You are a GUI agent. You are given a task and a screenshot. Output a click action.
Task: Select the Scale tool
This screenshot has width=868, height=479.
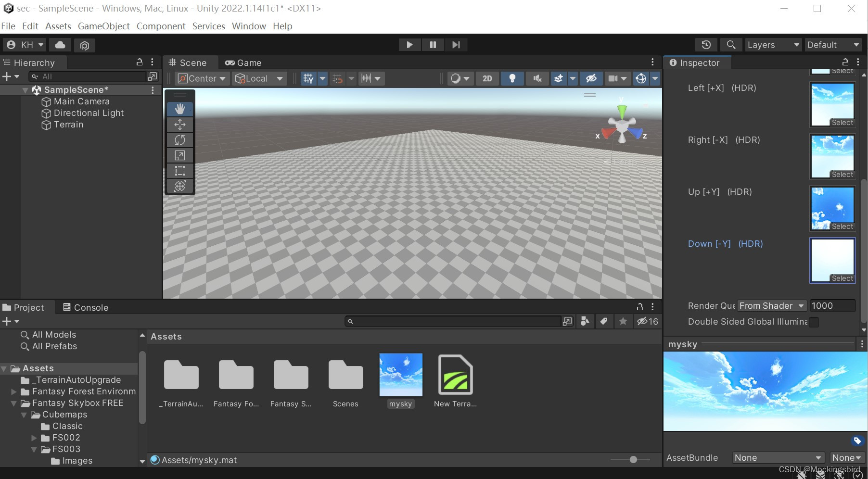[x=180, y=155]
